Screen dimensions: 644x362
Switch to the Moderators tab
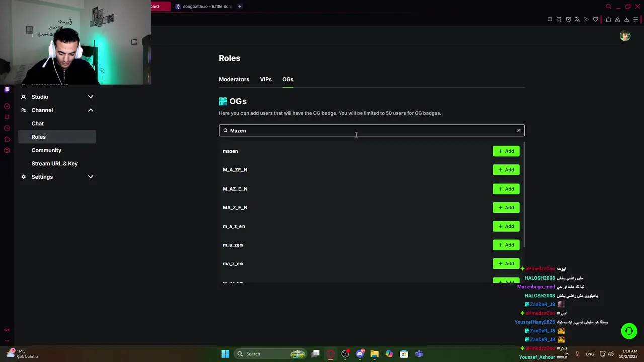pyautogui.click(x=234, y=79)
